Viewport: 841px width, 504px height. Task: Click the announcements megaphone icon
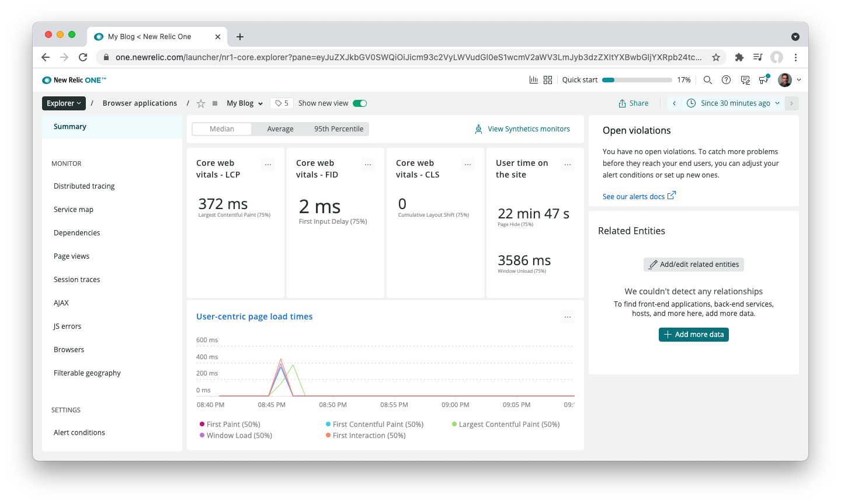point(763,80)
